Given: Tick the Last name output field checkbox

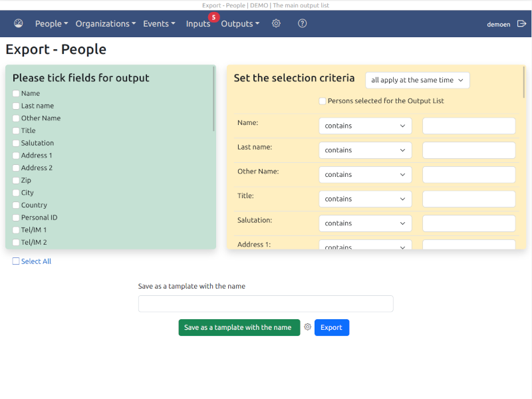Looking at the screenshot, I should tap(15, 106).
